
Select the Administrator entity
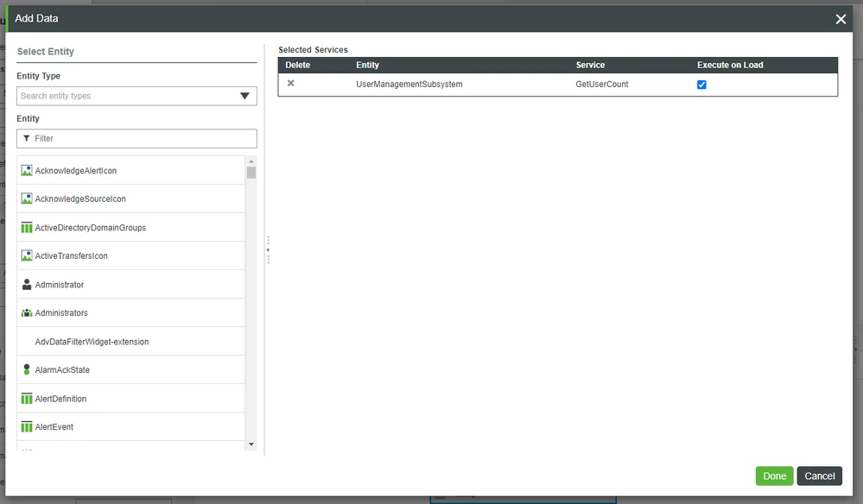point(131,284)
